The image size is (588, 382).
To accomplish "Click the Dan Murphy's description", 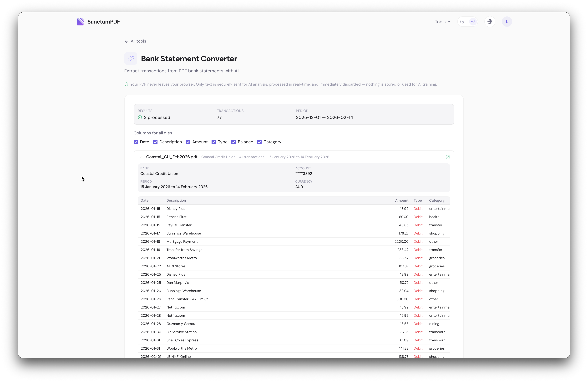I will point(177,283).
